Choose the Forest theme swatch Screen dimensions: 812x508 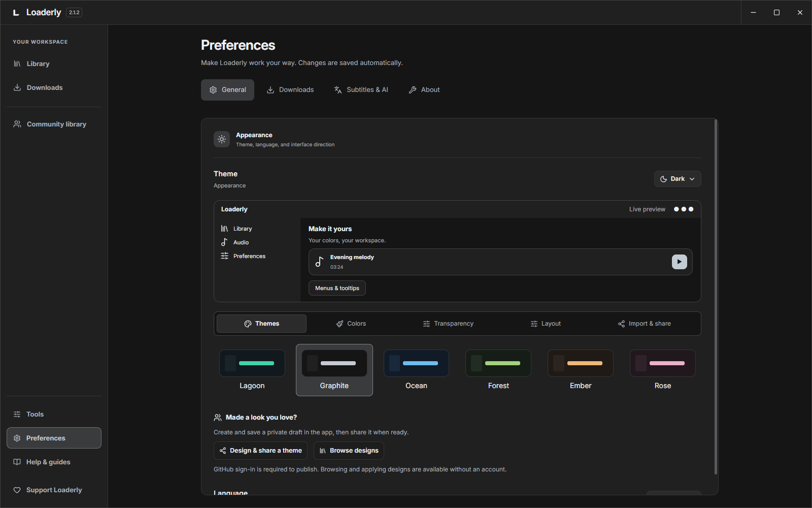pos(498,370)
